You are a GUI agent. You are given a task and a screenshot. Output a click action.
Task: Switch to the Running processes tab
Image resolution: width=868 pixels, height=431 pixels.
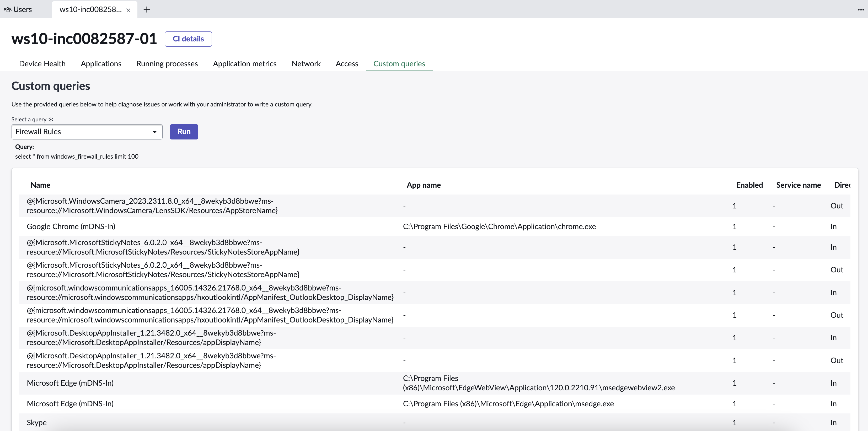pos(167,64)
